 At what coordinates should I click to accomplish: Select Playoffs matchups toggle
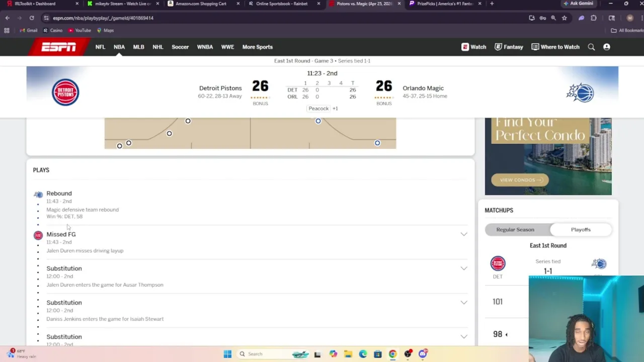(581, 230)
